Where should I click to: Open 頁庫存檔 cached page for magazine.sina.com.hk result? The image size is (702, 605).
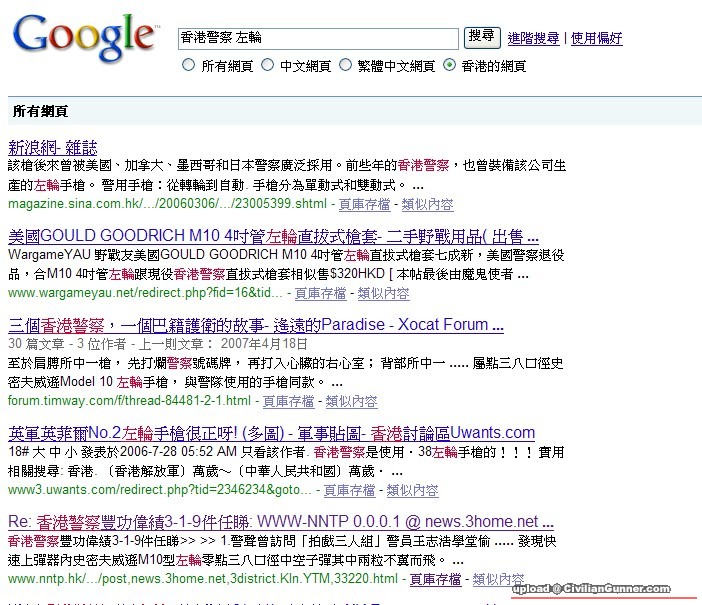[364, 204]
